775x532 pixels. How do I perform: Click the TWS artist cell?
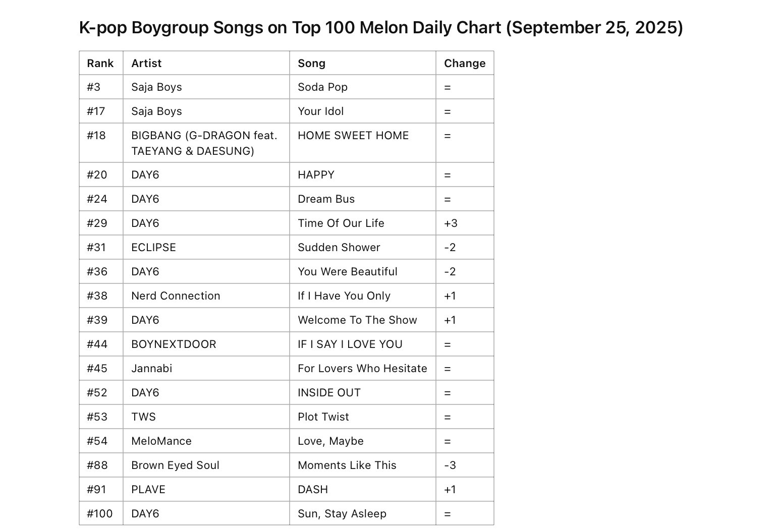(206, 417)
